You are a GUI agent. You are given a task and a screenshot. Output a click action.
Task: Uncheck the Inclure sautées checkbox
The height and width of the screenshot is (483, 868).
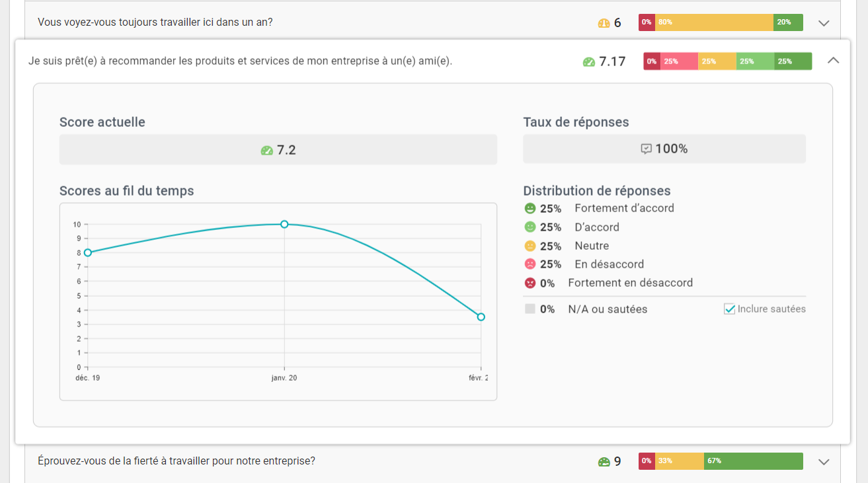(x=729, y=309)
